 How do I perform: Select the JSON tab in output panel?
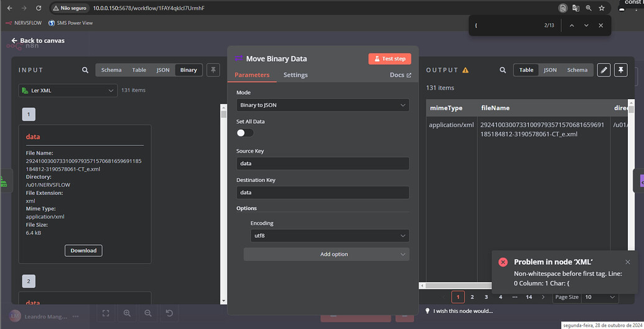click(x=550, y=70)
